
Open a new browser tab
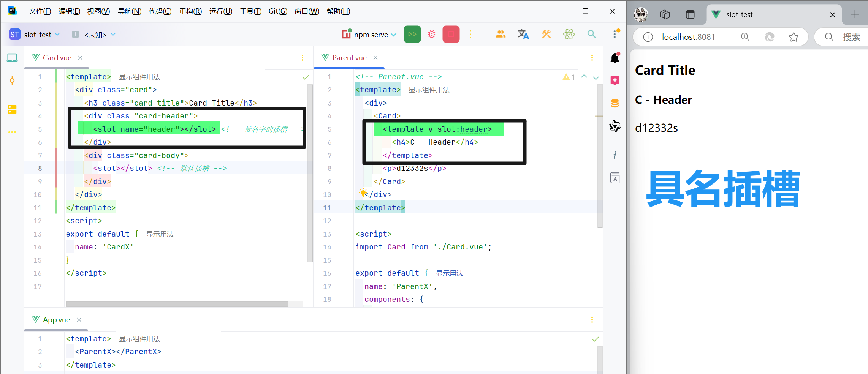[x=855, y=14]
